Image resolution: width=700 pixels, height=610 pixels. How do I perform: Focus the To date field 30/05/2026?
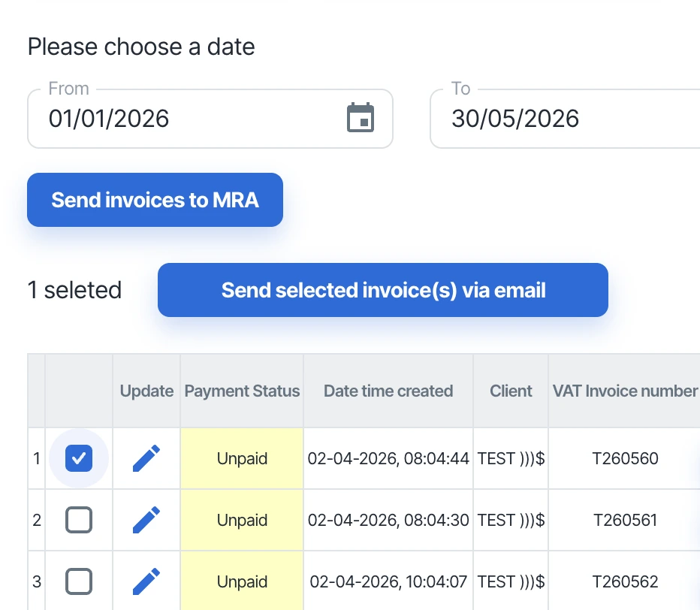point(565,119)
